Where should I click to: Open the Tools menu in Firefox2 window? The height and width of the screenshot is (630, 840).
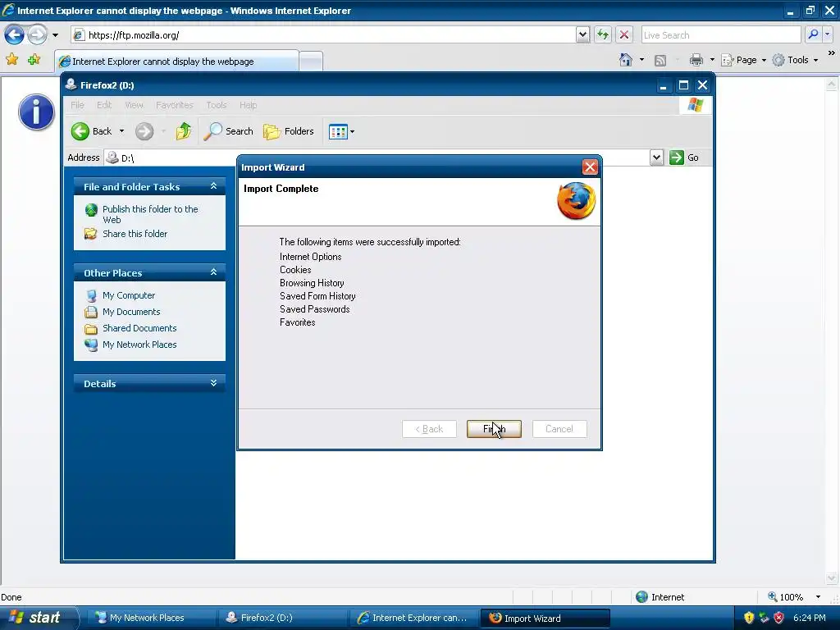[217, 105]
